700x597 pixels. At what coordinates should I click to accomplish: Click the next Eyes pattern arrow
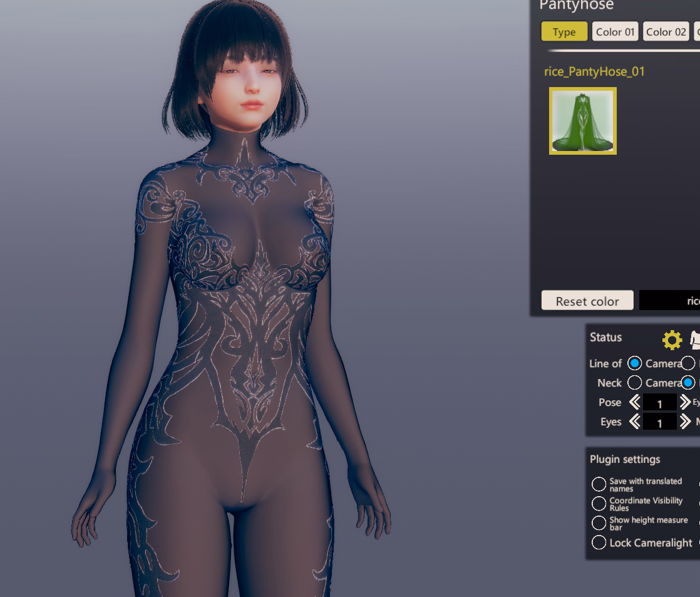(685, 422)
